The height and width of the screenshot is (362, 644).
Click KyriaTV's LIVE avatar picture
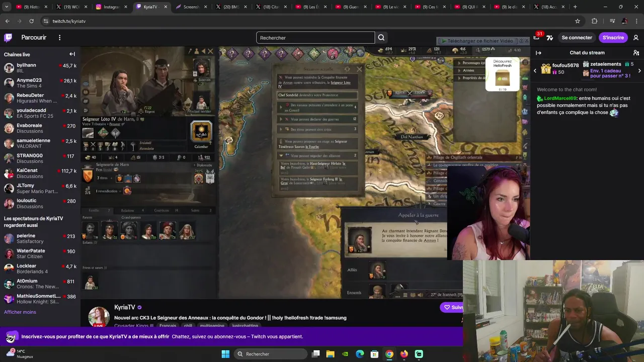point(99,317)
